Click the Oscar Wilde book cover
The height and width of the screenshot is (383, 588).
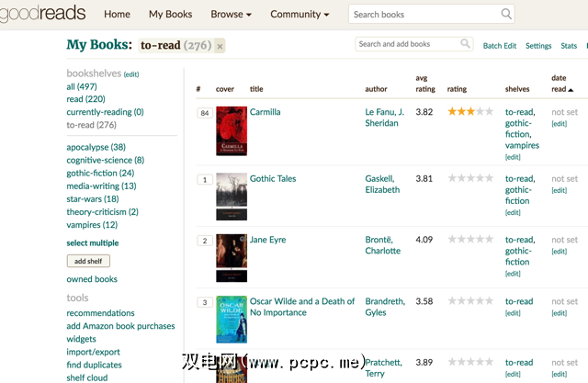click(232, 319)
